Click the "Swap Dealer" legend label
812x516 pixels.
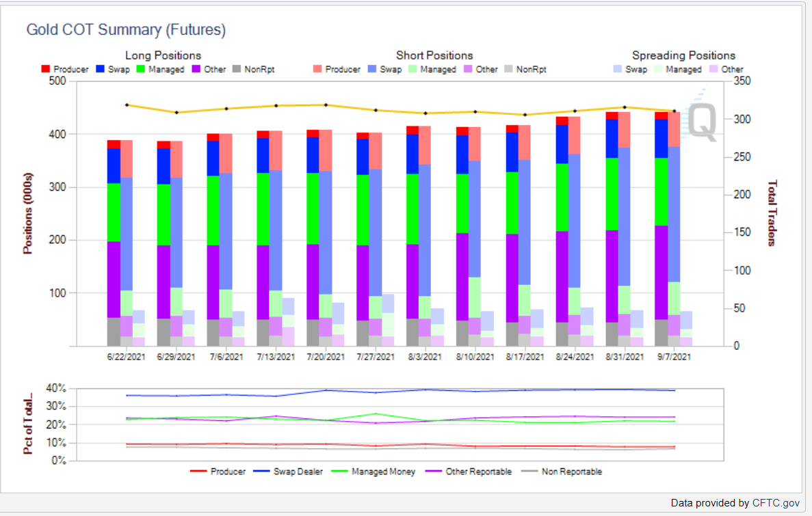coord(298,472)
